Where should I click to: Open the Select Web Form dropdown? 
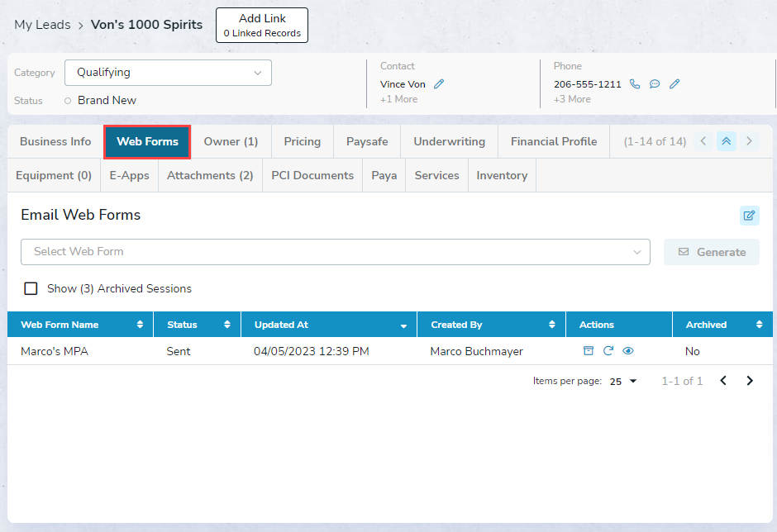(336, 252)
